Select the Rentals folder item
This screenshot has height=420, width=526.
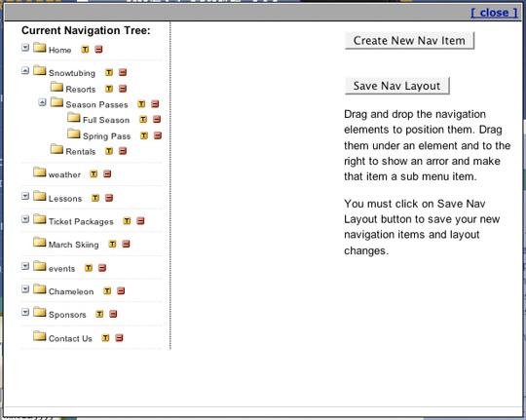click(73, 150)
